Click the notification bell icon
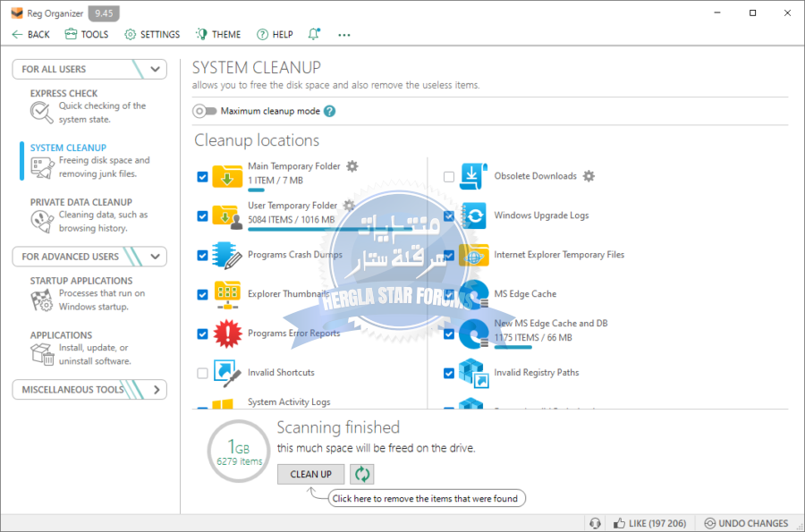805x532 pixels. (314, 34)
